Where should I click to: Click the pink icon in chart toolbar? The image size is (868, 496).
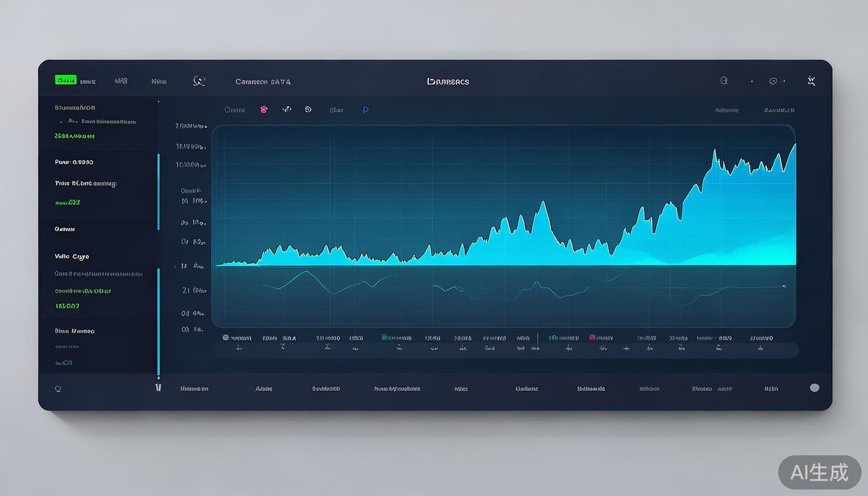263,110
